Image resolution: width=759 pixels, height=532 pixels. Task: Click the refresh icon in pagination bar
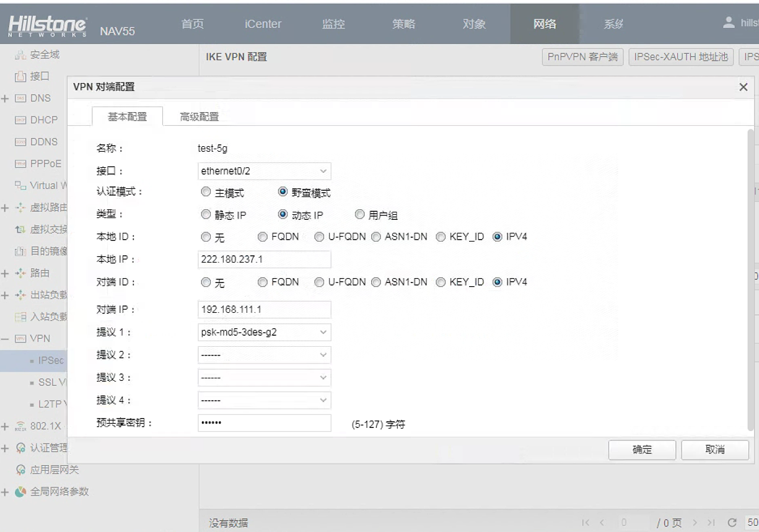735,523
